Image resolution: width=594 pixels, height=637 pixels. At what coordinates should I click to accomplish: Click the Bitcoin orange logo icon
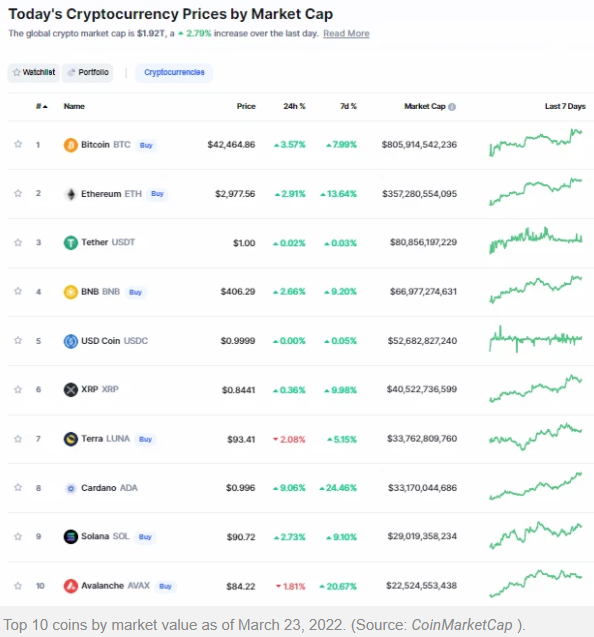[x=70, y=145]
